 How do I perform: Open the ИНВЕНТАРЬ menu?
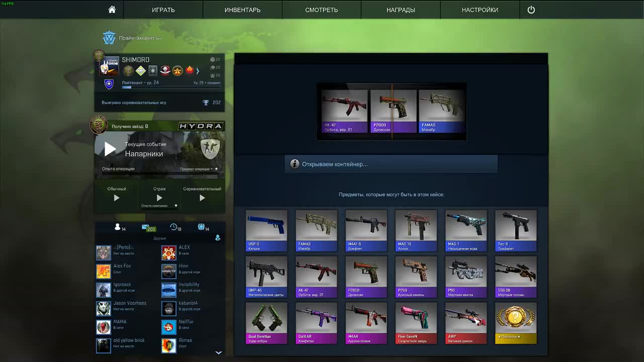[x=243, y=10]
